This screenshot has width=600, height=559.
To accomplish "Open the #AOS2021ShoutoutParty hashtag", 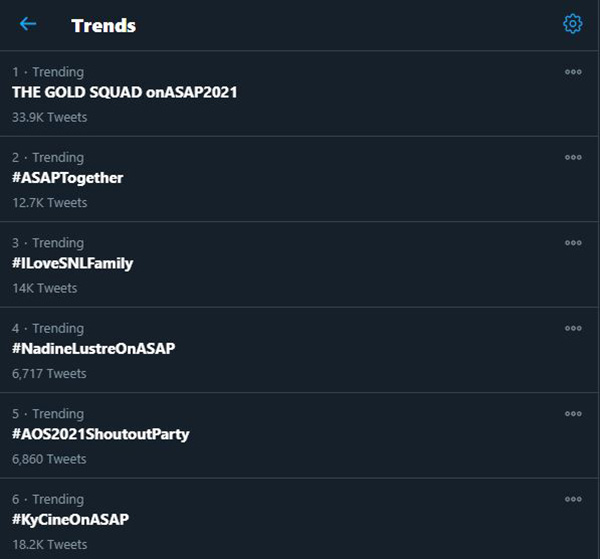I will 101,434.
